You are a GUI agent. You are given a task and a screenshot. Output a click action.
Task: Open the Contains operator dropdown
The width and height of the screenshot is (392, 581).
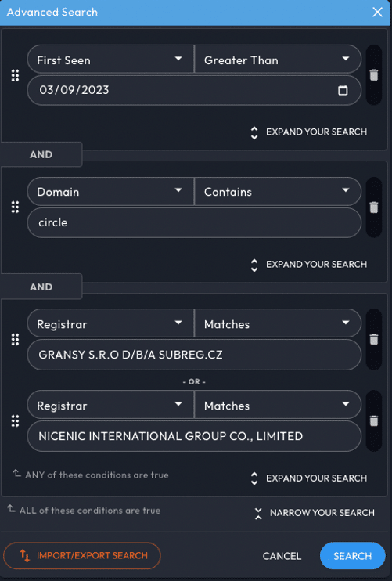[x=278, y=192]
